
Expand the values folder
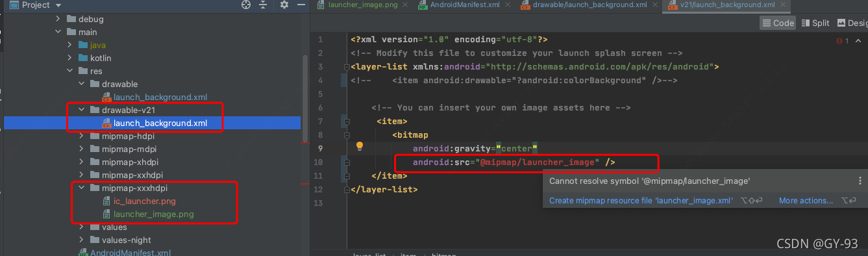pyautogui.click(x=81, y=227)
